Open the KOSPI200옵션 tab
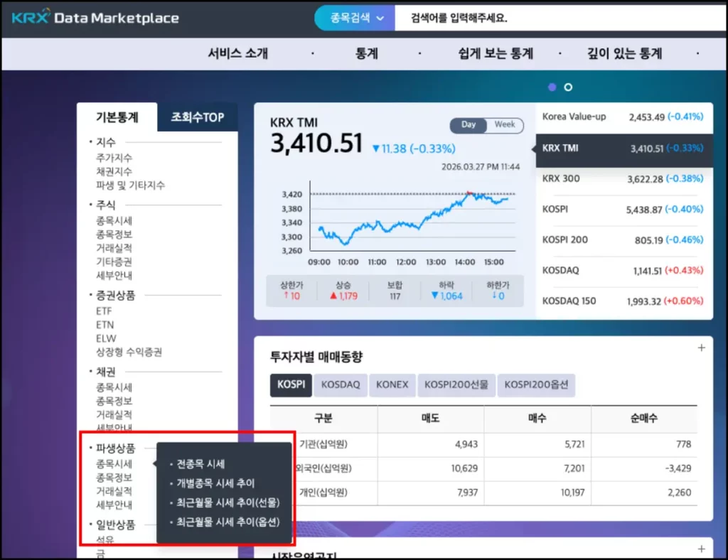This screenshot has width=728, height=560. point(537,384)
